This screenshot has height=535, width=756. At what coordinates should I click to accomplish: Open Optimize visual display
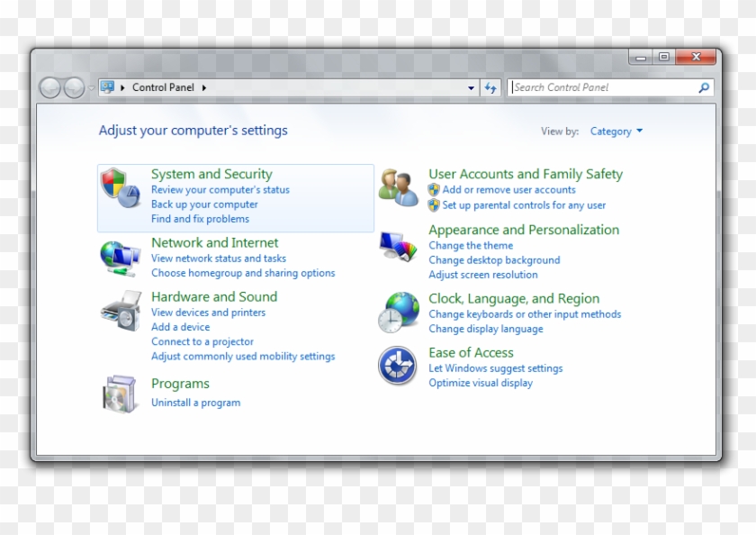pyautogui.click(x=481, y=383)
